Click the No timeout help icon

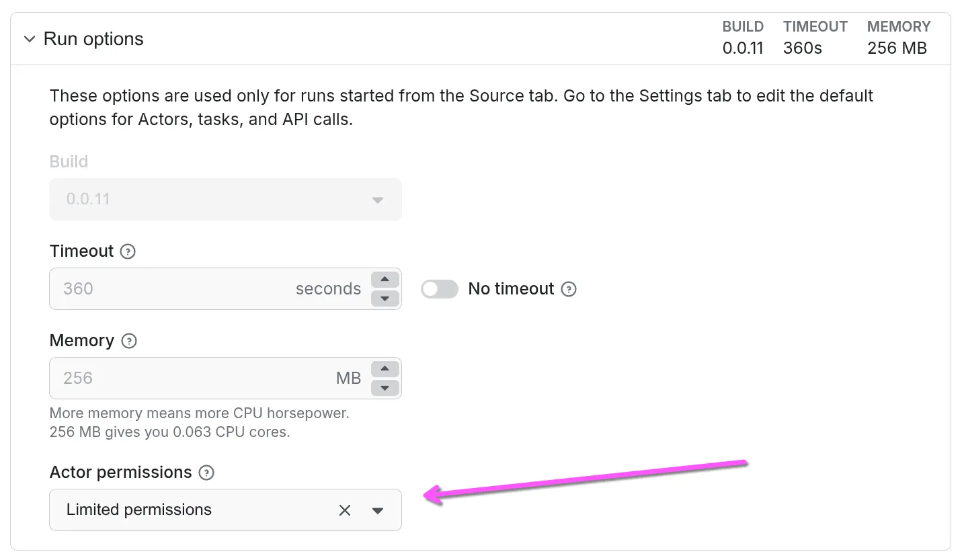[x=568, y=288]
